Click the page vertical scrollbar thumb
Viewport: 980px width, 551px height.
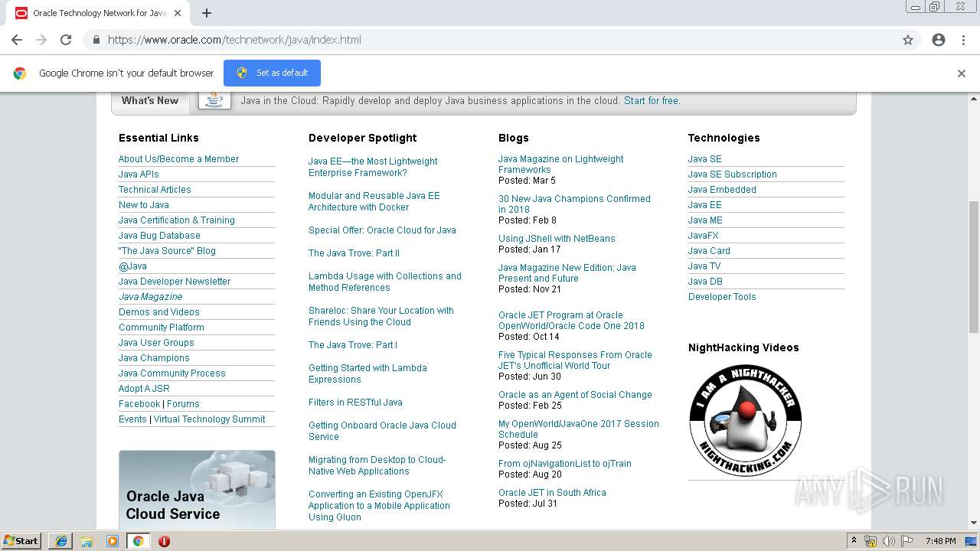click(974, 266)
